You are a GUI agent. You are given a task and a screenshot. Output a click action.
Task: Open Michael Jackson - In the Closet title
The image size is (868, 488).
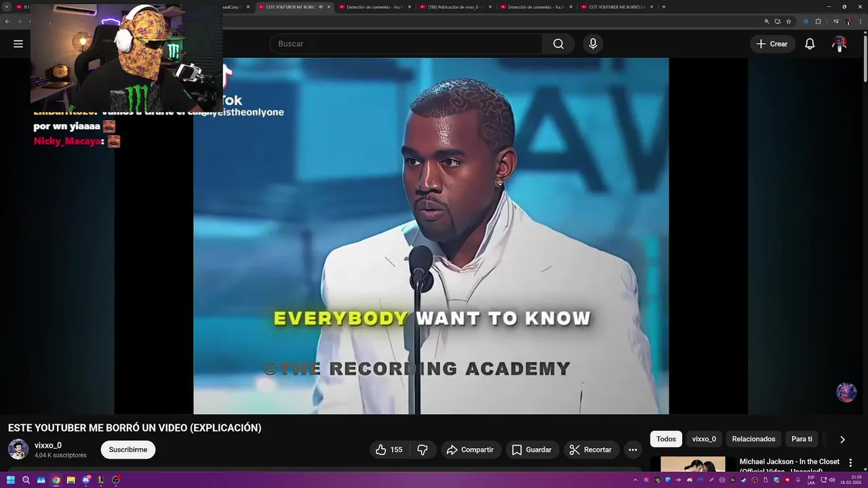pyautogui.click(x=789, y=462)
